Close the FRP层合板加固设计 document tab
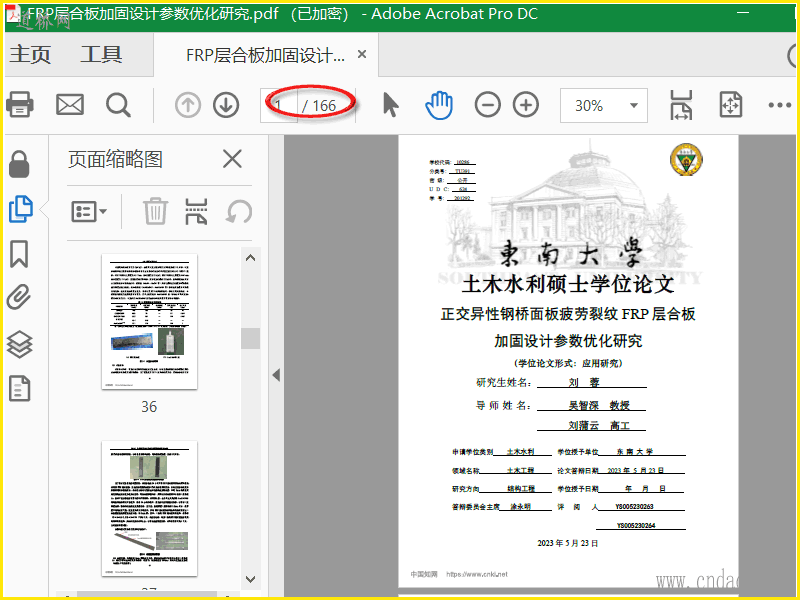Viewport: 800px width, 600px height. tap(362, 54)
